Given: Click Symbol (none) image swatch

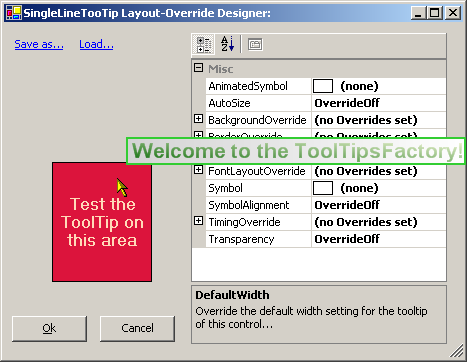Looking at the screenshot, I should (323, 188).
